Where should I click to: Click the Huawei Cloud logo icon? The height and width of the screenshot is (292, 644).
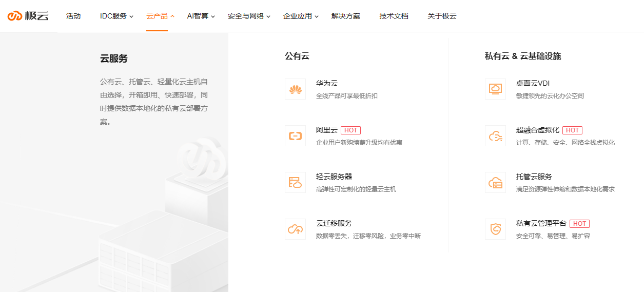(295, 89)
